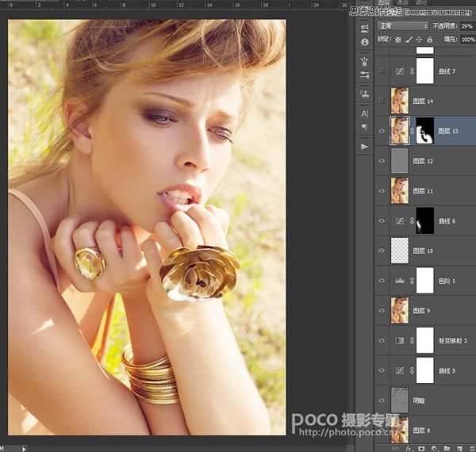Click the layer style fx icon
Screen dimensions: 476x452
(409, 448)
